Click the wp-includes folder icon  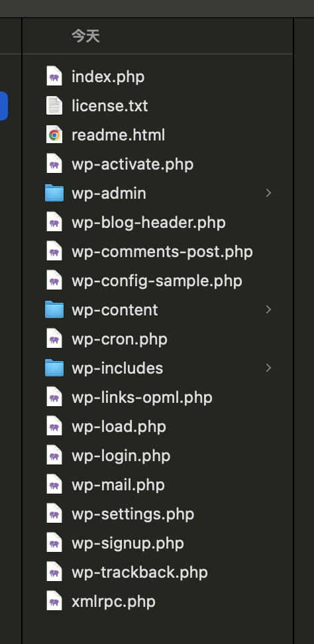pos(54,368)
